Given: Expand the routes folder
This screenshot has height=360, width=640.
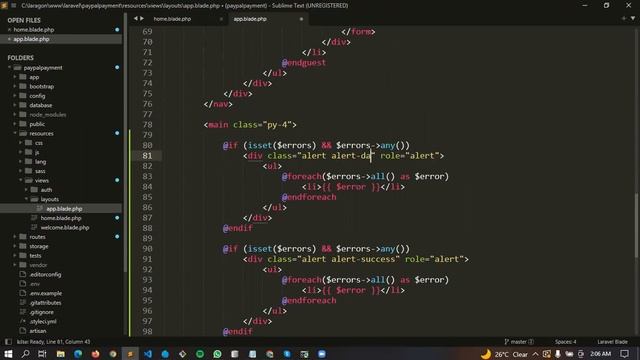Looking at the screenshot, I should (x=15, y=237).
